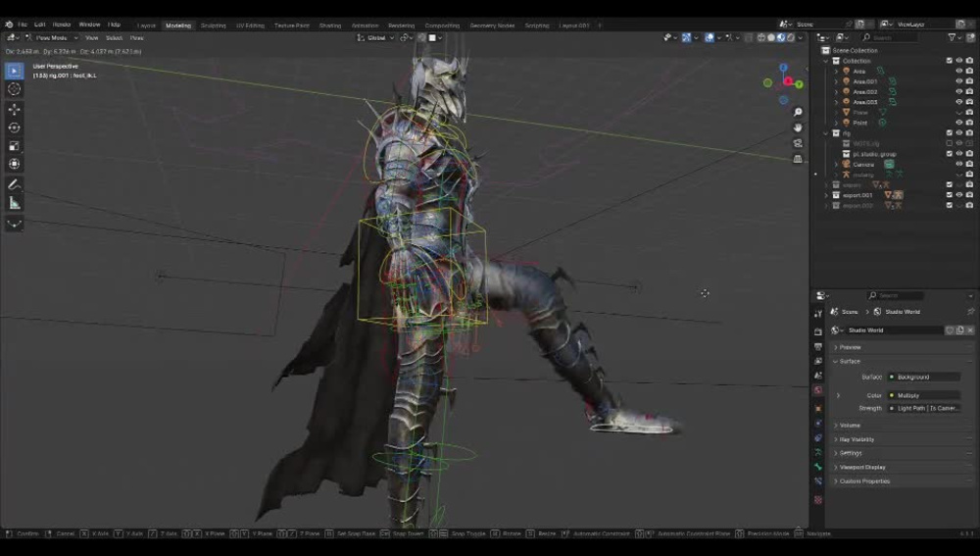Open the Render properties tab
Screen dimensions: 980x556
tap(818, 331)
